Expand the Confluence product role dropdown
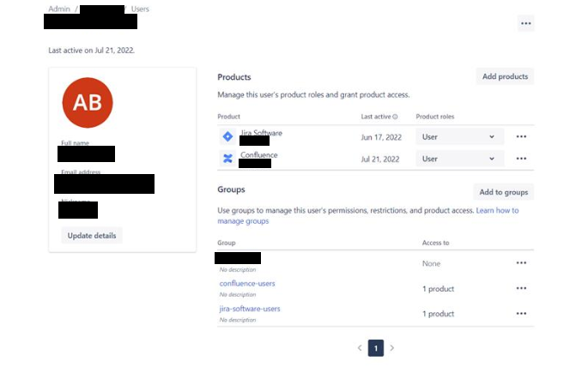The image size is (588, 385). click(x=459, y=159)
